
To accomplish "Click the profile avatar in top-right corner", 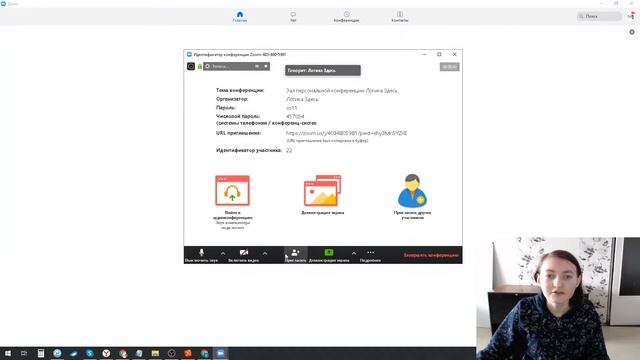I will pos(632,16).
